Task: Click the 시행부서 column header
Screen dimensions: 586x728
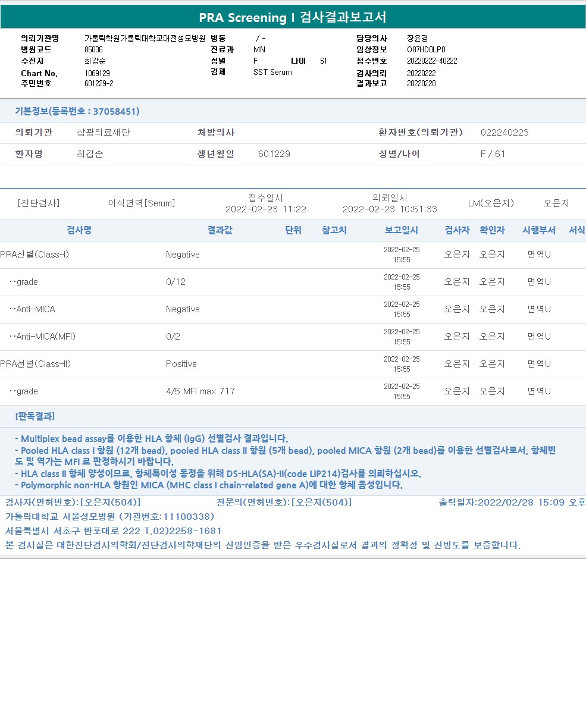Action: [x=539, y=230]
